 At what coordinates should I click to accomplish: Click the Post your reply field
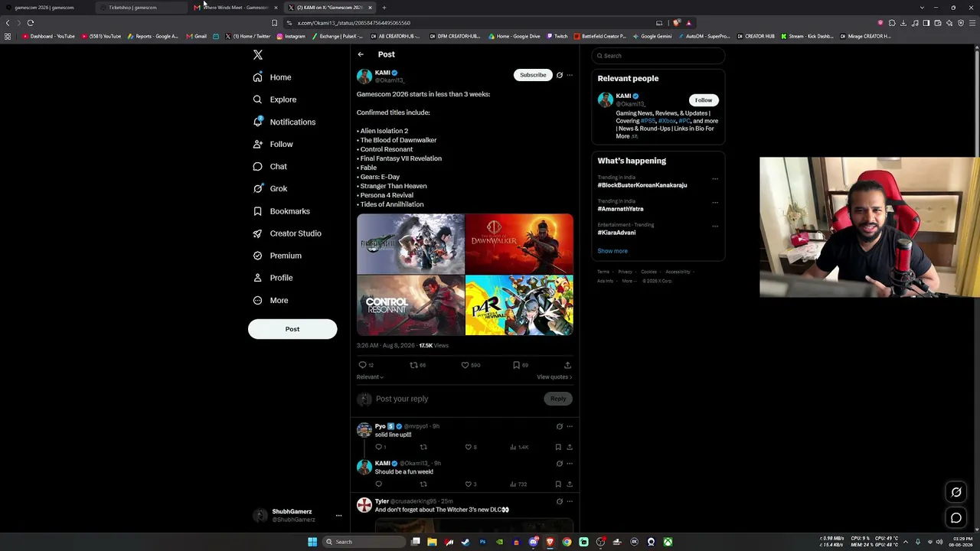click(457, 399)
